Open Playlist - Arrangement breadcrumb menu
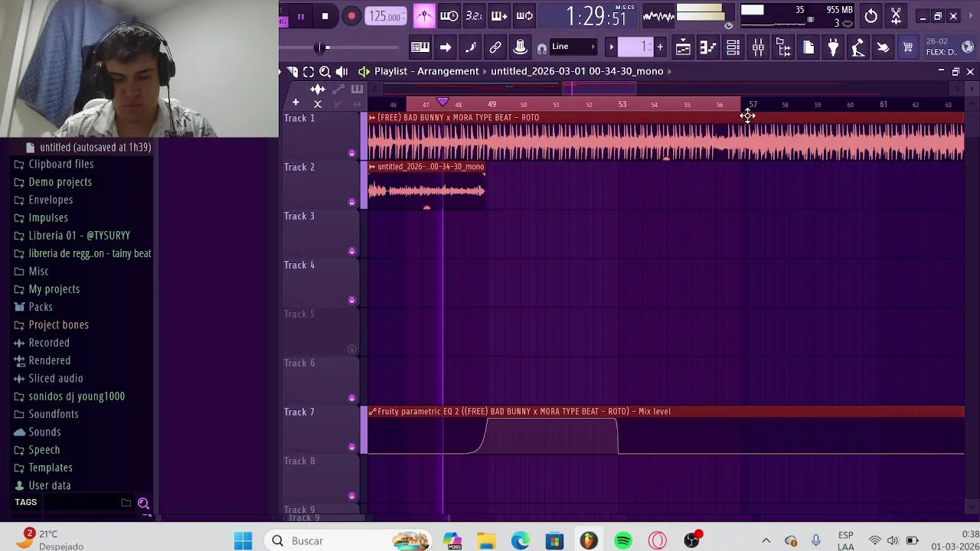 coord(426,71)
